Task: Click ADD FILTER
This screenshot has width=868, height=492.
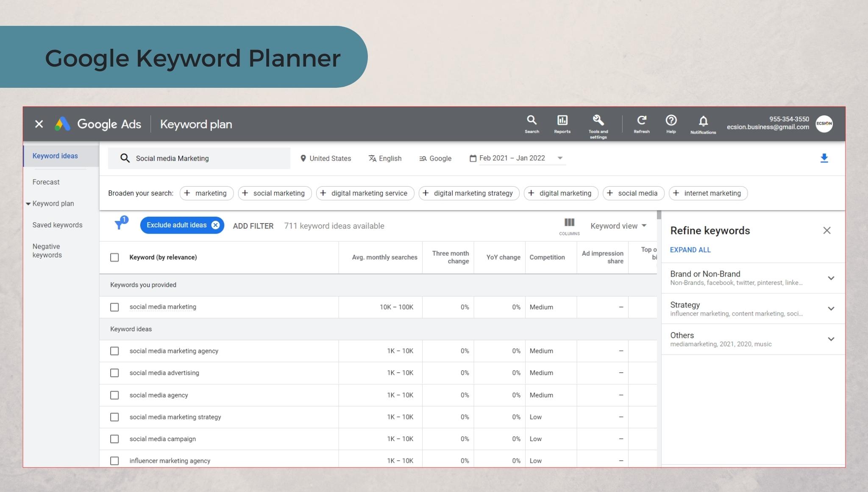Action: (x=253, y=226)
